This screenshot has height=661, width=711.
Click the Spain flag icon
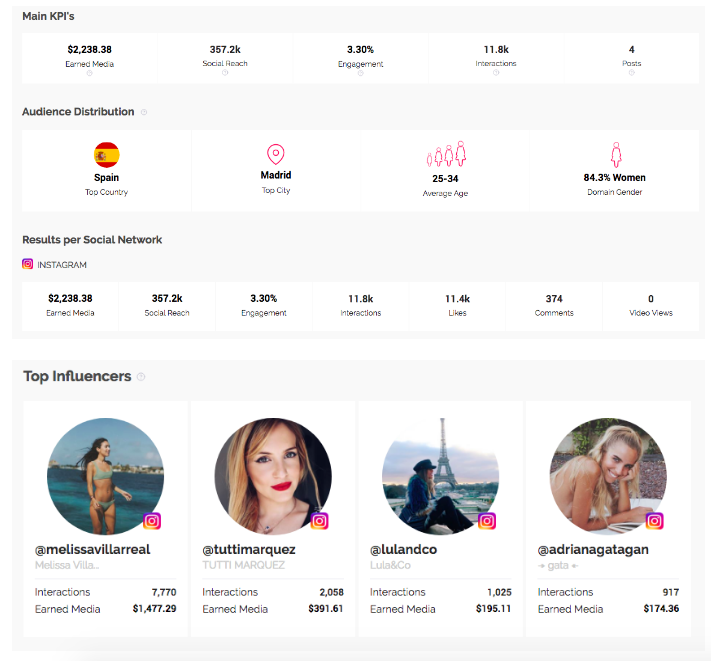pyautogui.click(x=106, y=154)
